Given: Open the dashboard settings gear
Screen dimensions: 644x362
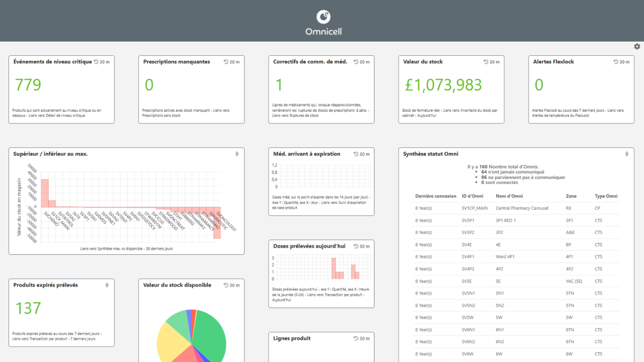Looking at the screenshot, I should coord(637,46).
